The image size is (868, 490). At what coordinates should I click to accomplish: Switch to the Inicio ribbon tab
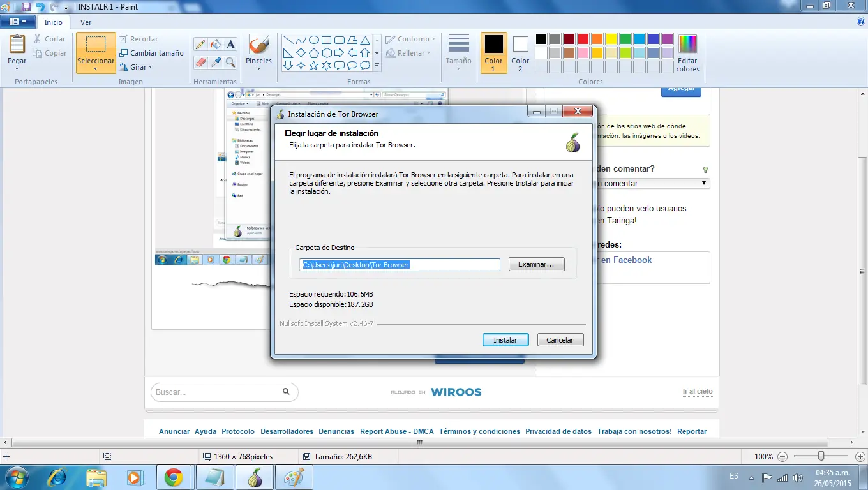click(54, 22)
